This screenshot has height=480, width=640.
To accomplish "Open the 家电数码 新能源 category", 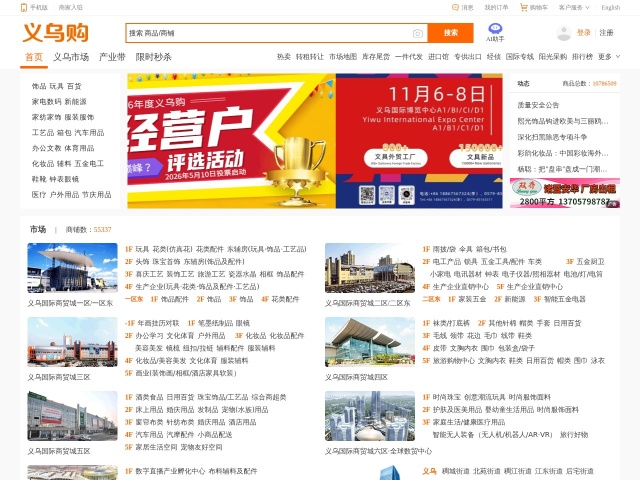I will [x=59, y=102].
